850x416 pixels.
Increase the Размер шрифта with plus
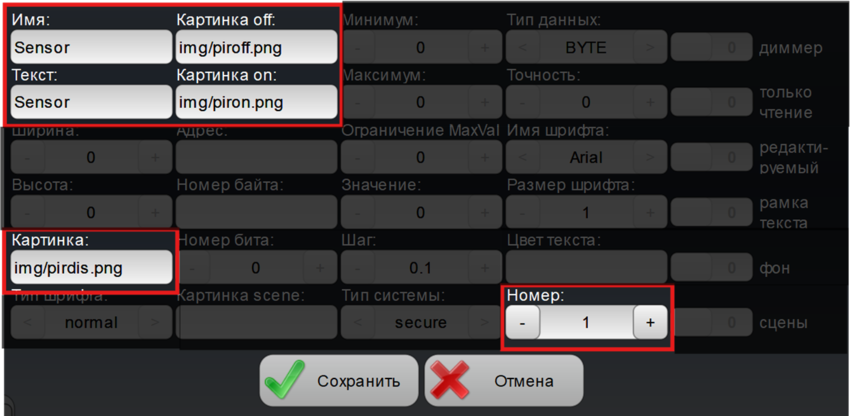[x=650, y=212]
